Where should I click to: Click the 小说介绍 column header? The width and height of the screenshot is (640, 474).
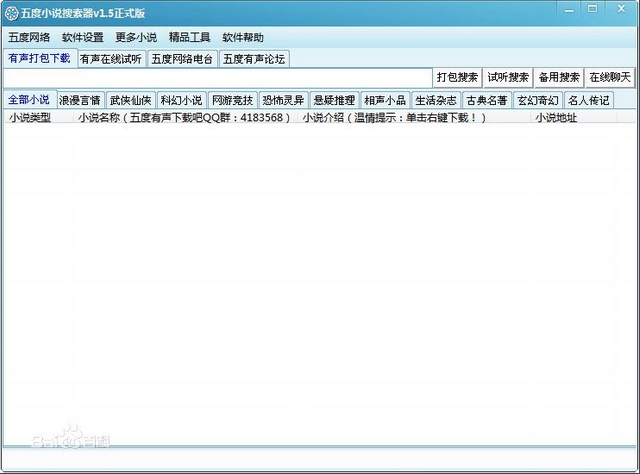tap(414, 118)
